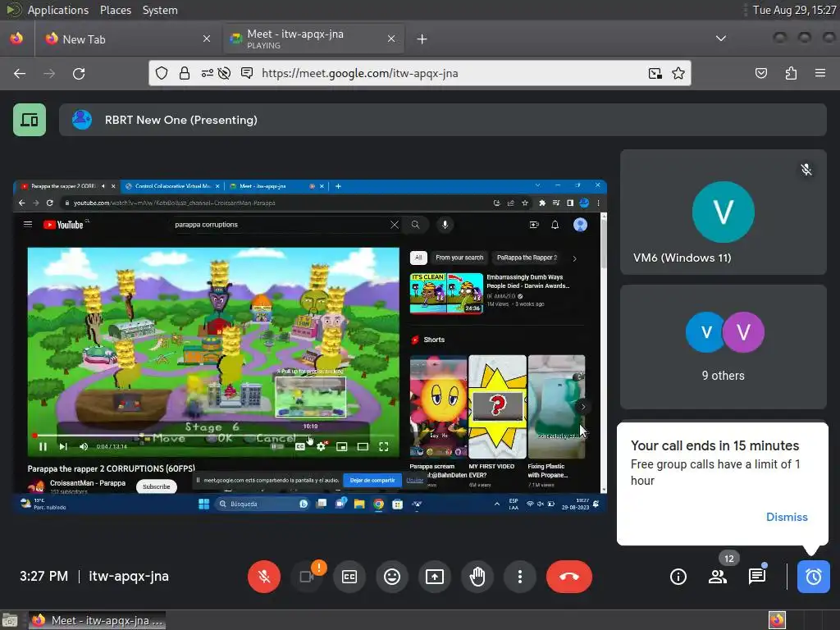
Task: Click the present now button
Action: click(x=435, y=577)
